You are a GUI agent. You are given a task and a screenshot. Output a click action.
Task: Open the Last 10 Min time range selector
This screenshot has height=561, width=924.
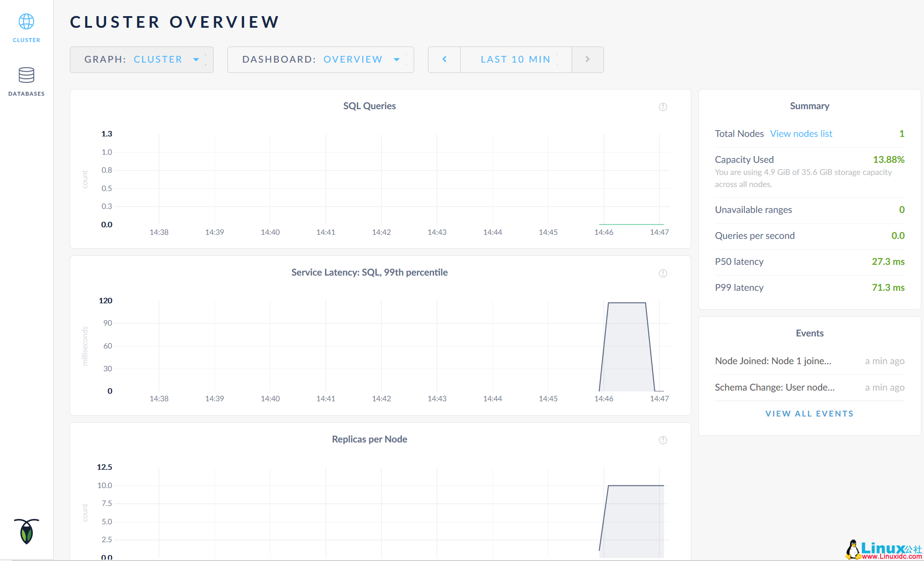516,59
